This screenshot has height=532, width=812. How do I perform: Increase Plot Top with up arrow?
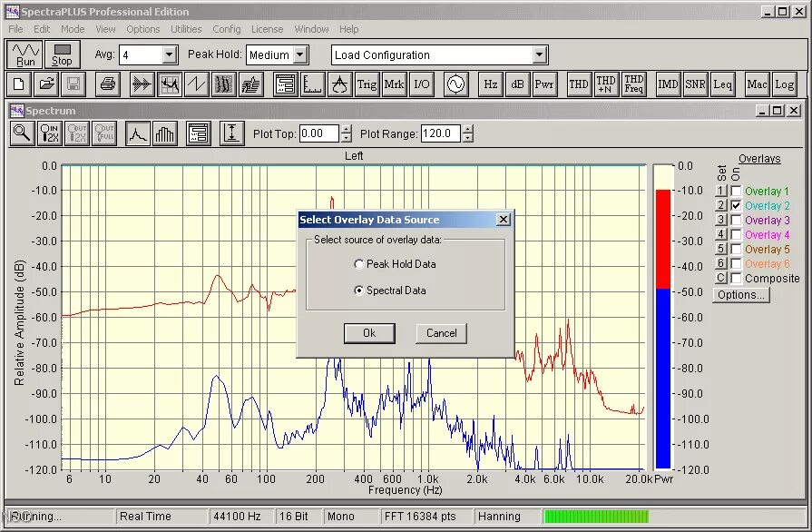tap(347, 129)
